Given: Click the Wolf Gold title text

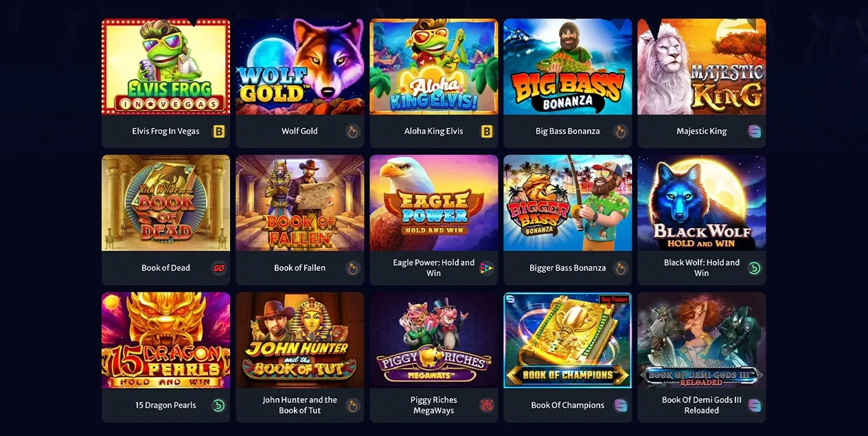Looking at the screenshot, I should coord(299,131).
